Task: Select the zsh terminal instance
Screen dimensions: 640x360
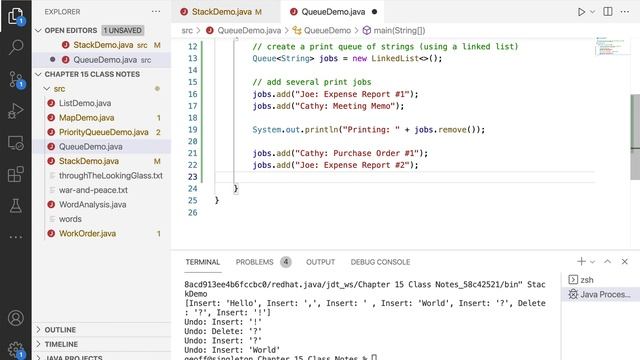Action: tap(600, 280)
